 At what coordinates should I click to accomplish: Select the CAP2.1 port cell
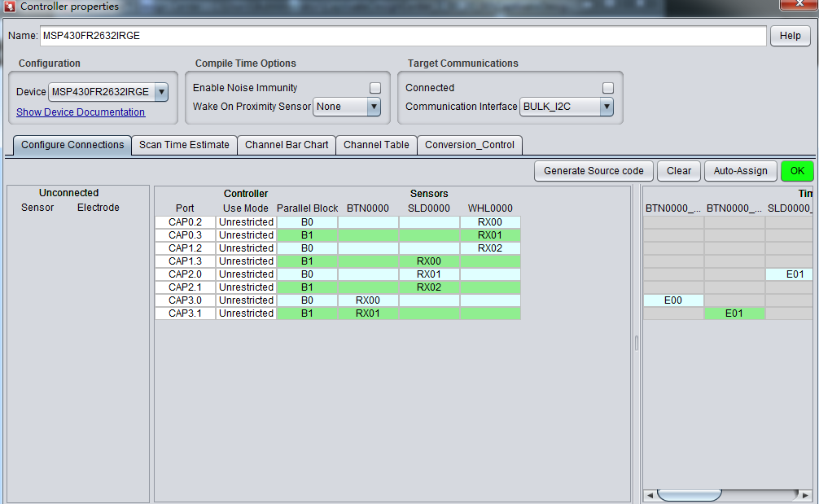pos(185,287)
